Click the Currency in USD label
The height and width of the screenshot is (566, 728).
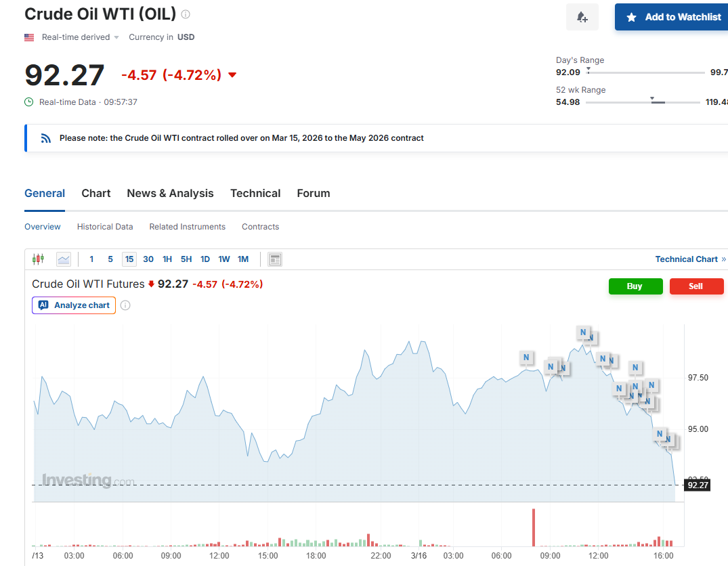pos(162,37)
